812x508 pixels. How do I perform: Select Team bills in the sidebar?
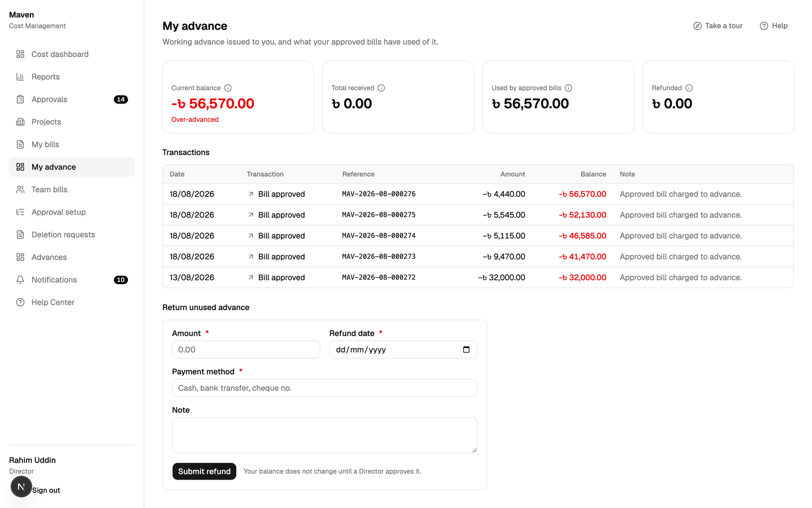click(x=72, y=189)
